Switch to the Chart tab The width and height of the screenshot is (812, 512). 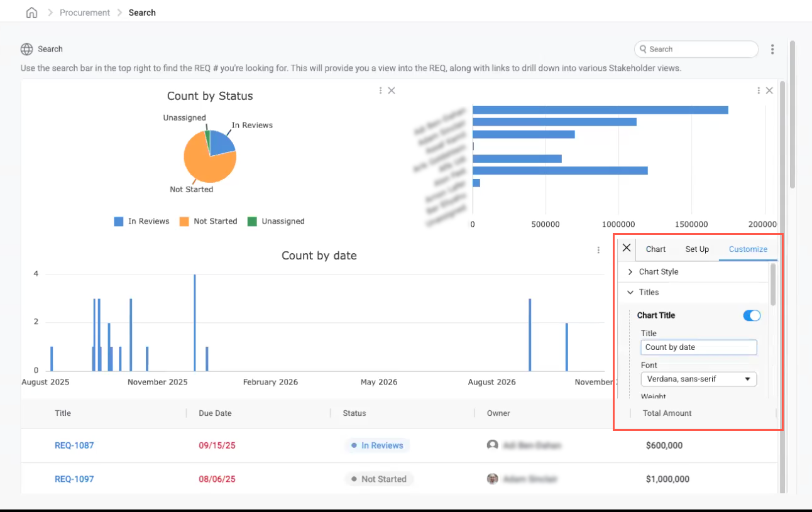pyautogui.click(x=655, y=249)
